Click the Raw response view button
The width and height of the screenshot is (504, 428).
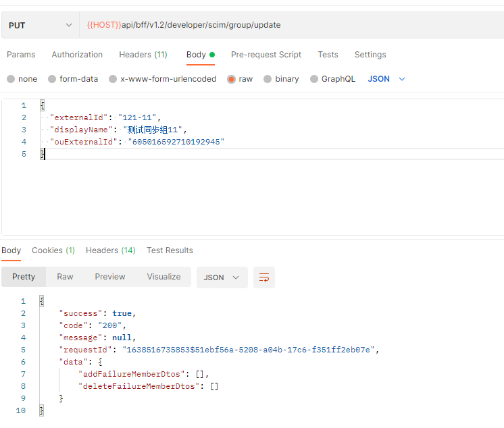[65, 277]
